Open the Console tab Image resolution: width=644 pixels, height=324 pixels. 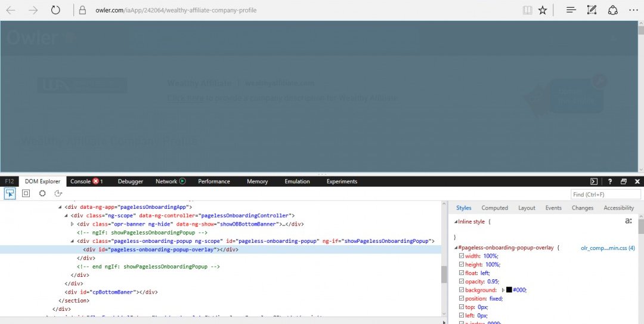click(x=80, y=181)
